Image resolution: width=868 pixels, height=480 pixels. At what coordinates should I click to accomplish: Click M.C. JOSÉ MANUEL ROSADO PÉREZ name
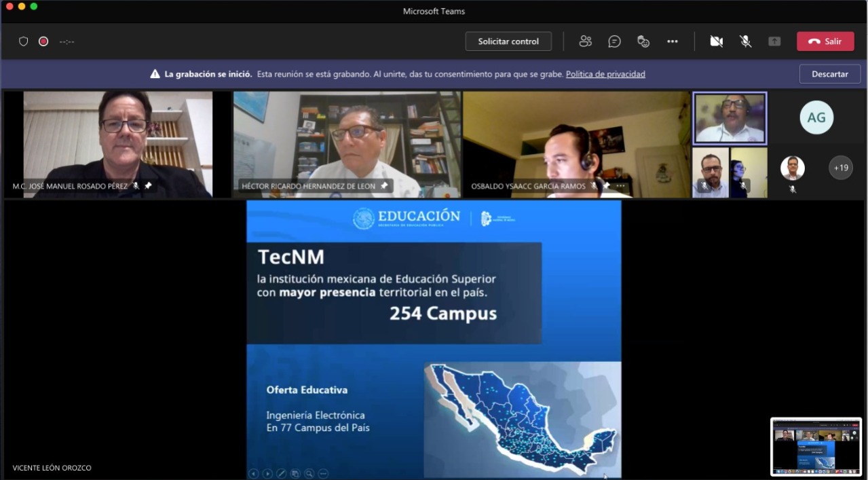pos(70,186)
